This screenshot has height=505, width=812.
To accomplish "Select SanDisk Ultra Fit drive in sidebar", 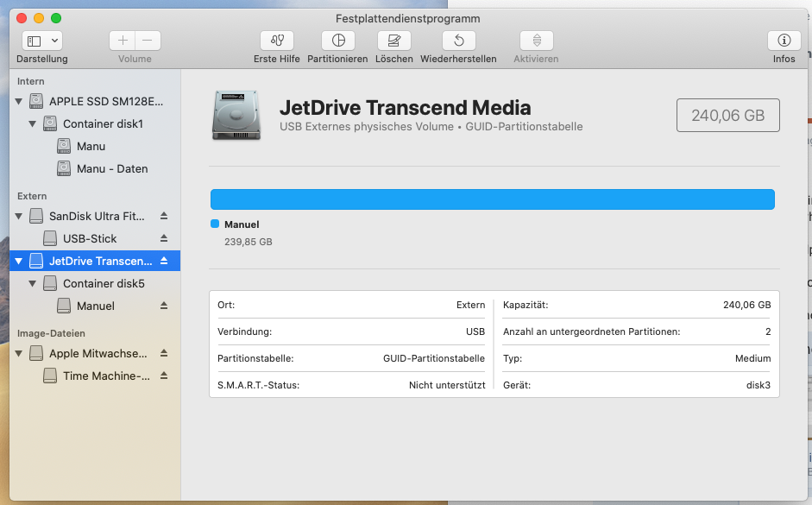I will tap(95, 216).
